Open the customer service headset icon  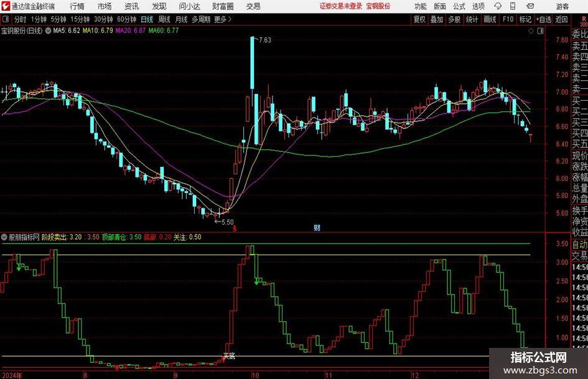[498, 6]
